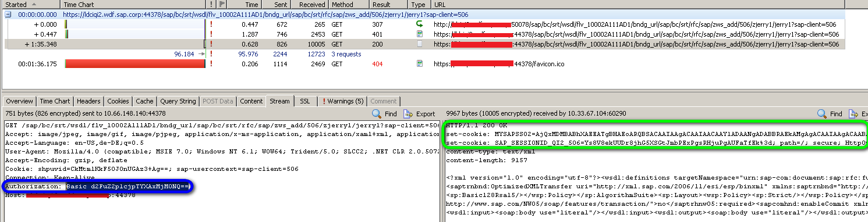This screenshot has height=222, width=868.
Task: Click the type icon on the favicon.ico row
Action: tap(419, 64)
